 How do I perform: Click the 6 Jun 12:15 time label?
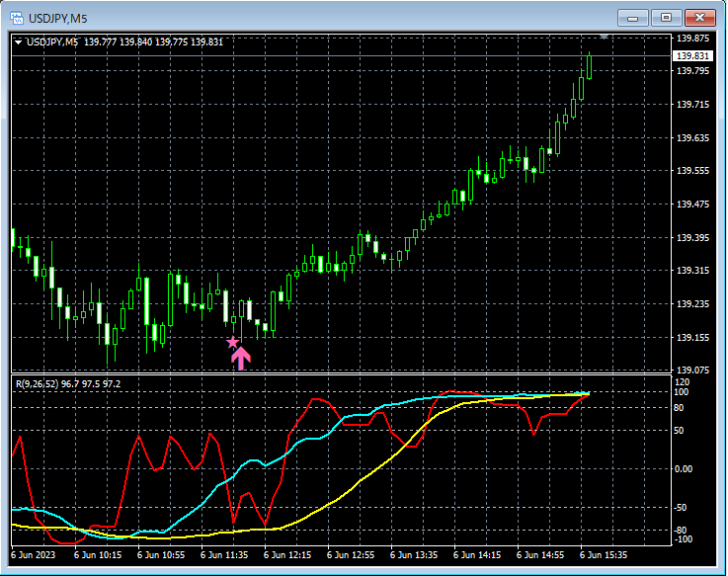pyautogui.click(x=287, y=555)
